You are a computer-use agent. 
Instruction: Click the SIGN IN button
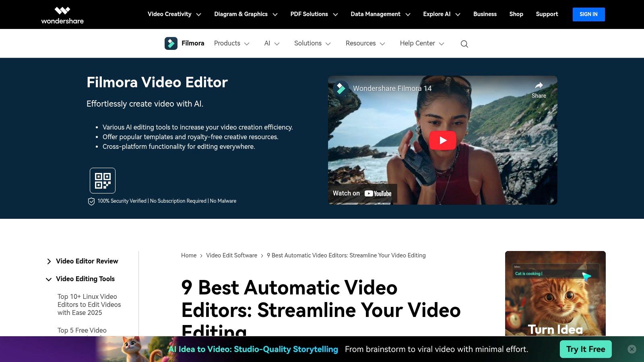(588, 14)
